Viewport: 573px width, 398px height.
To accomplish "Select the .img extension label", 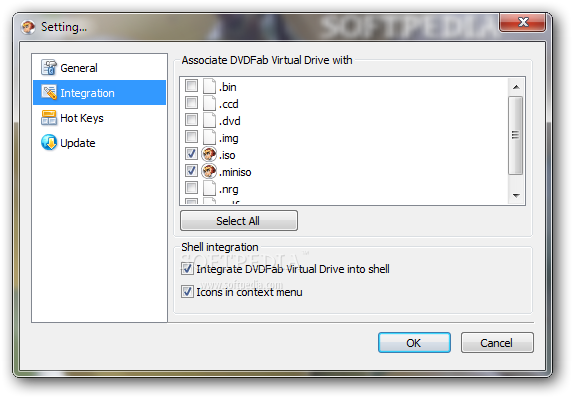I will (229, 139).
